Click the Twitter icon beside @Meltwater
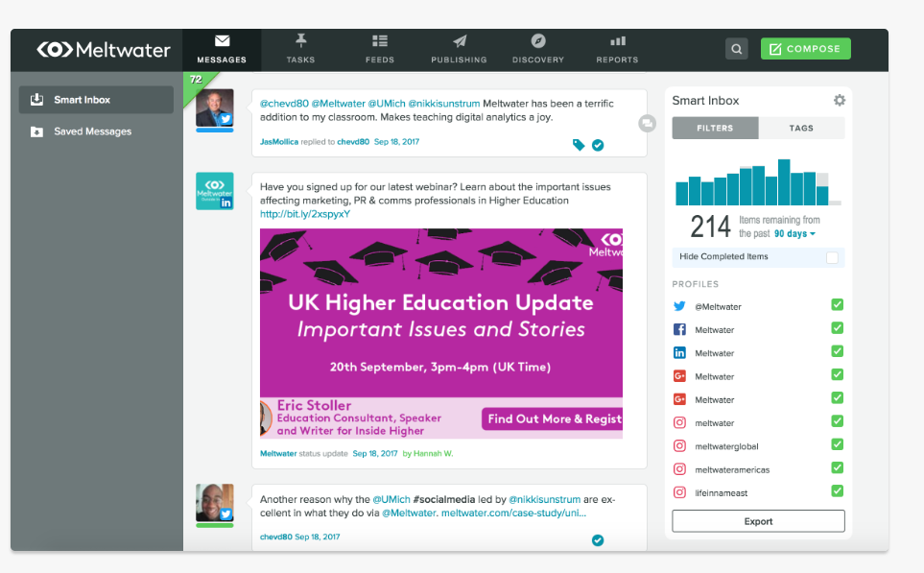This screenshot has height=573, width=924. coord(679,306)
